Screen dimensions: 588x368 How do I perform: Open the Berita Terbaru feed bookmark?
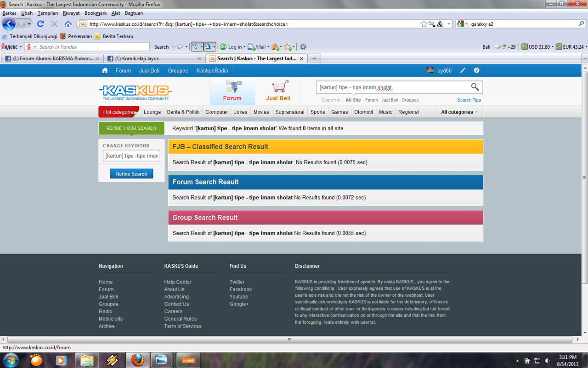click(114, 36)
